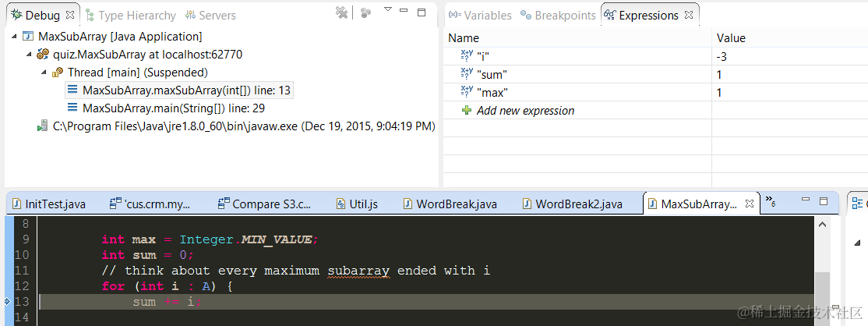Click the debug target gear icon
Screen dimensions: 868x326
pyautogui.click(x=43, y=55)
